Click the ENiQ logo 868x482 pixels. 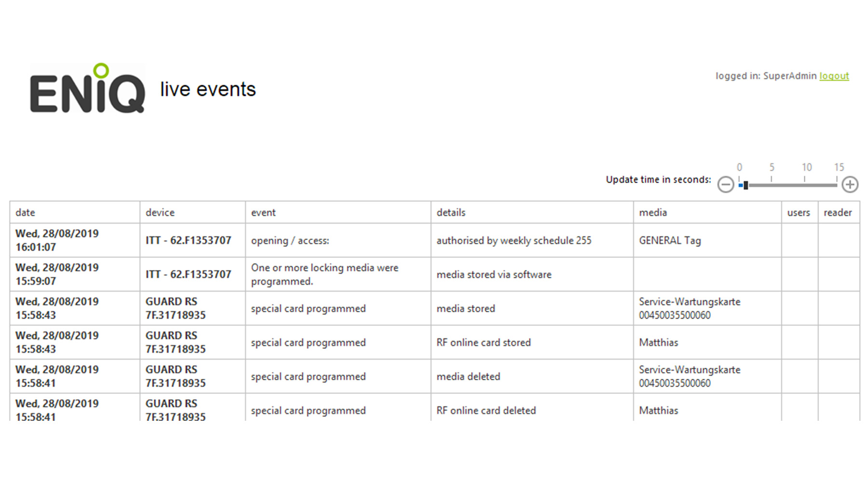coord(87,89)
